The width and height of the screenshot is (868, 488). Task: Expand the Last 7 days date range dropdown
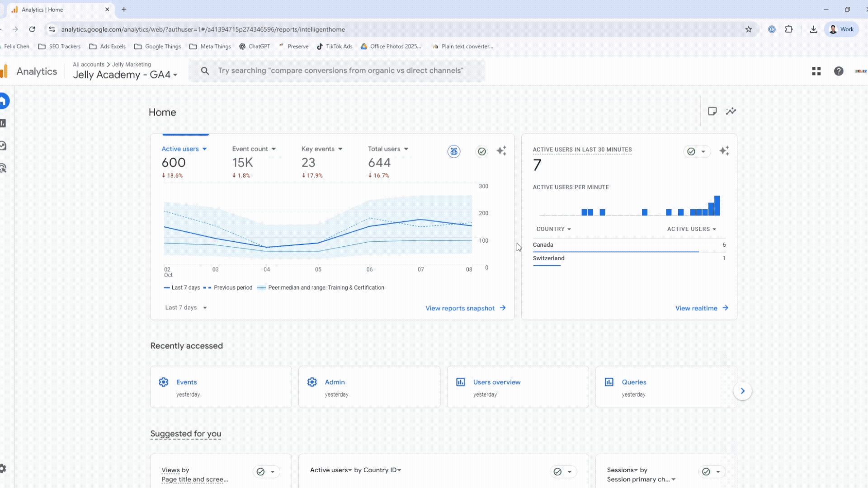click(x=186, y=308)
